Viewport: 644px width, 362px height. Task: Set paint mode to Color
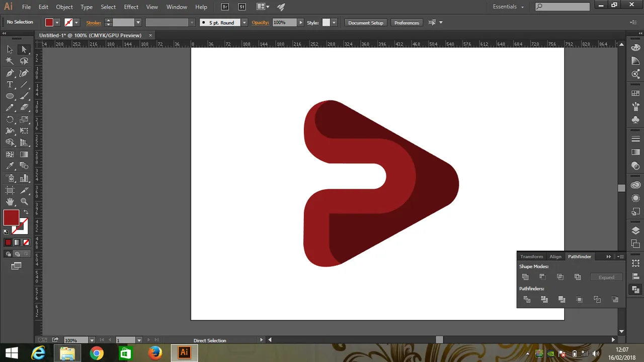point(8,242)
